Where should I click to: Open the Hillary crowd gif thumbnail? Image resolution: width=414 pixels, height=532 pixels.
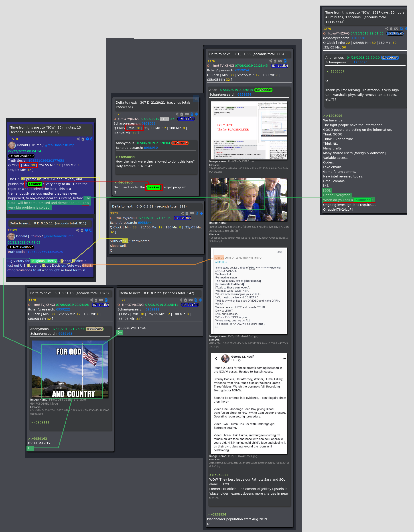pyautogui.click(x=249, y=199)
